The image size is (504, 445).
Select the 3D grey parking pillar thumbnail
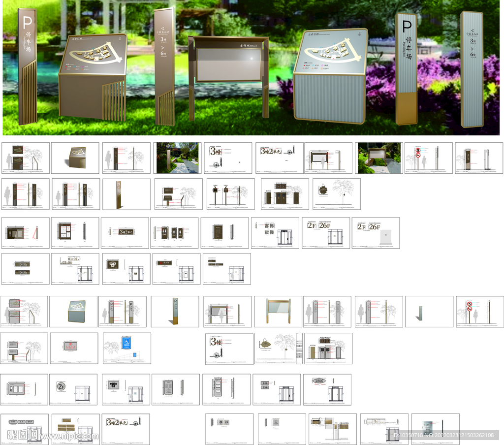point(175,312)
